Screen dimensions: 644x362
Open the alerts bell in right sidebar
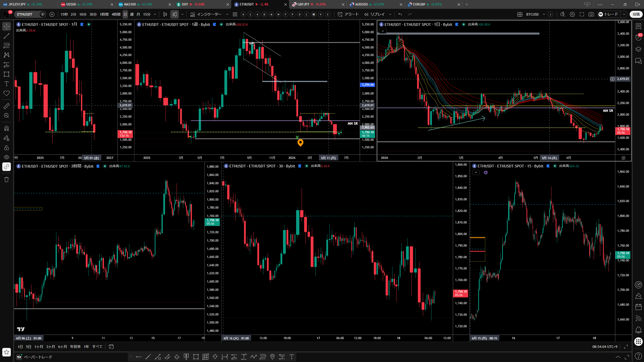(x=638, y=330)
